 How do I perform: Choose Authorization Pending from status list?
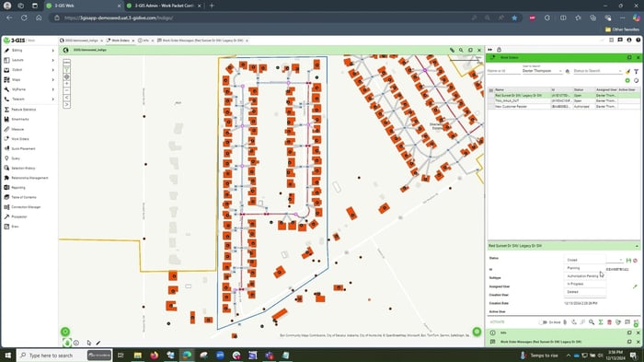(585, 276)
